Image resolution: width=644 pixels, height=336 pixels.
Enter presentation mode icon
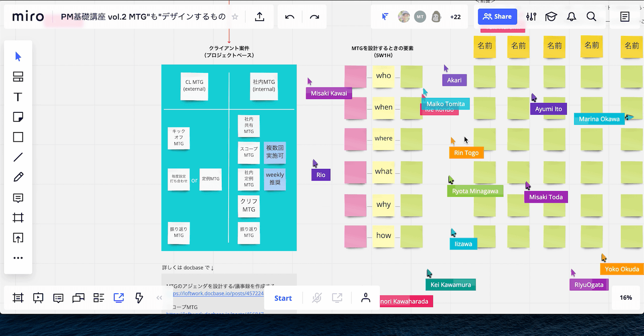point(38,298)
